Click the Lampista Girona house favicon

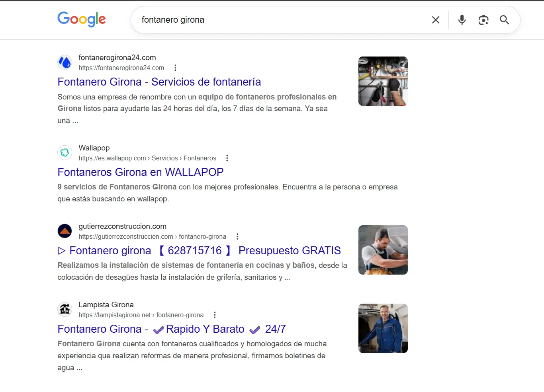click(65, 309)
